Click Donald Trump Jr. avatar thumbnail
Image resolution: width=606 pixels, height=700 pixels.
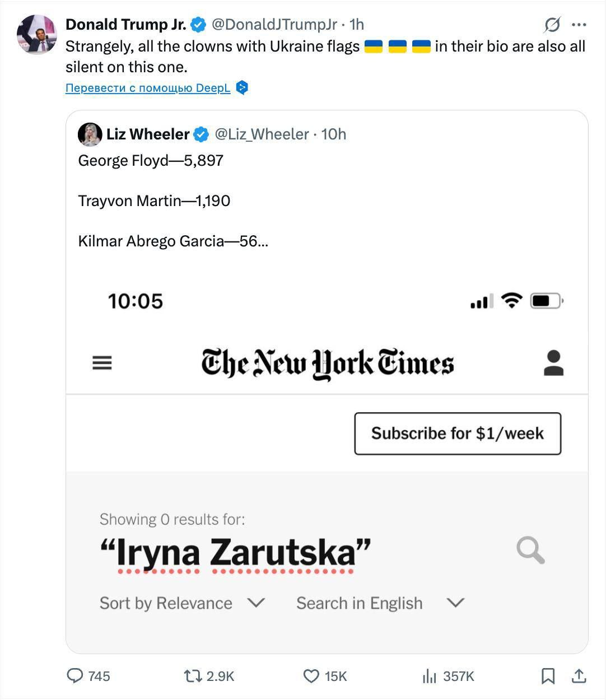click(37, 35)
